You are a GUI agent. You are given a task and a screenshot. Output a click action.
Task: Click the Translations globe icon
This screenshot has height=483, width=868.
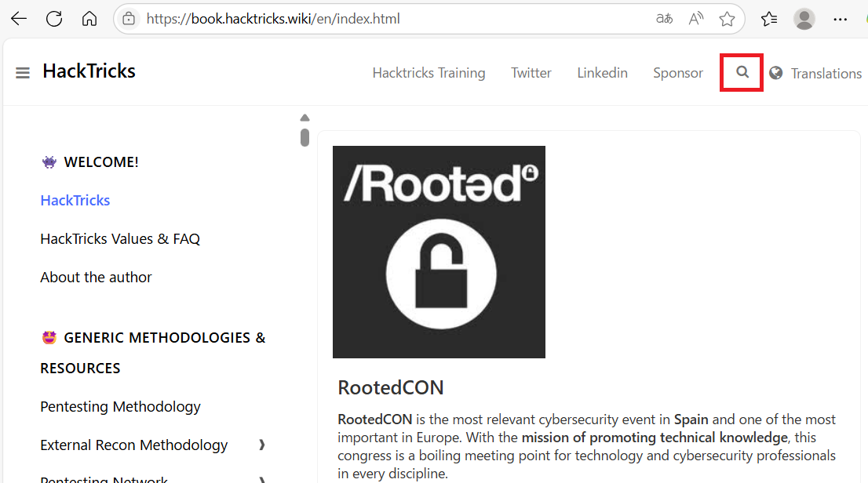click(x=776, y=73)
